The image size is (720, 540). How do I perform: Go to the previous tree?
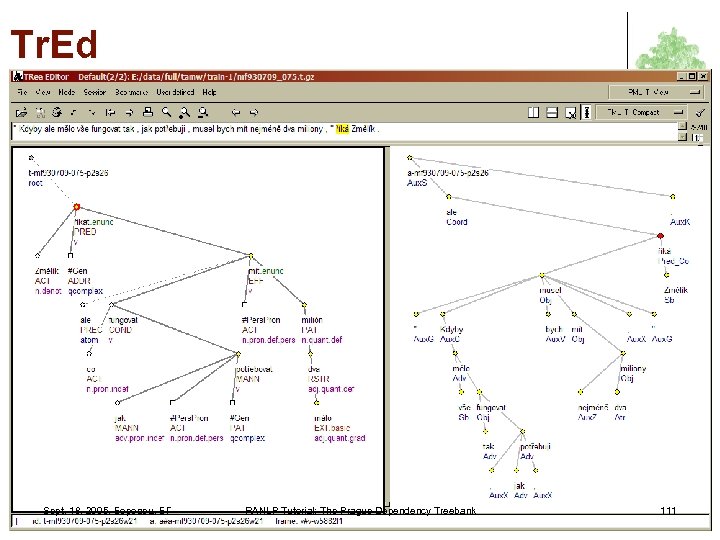(110, 112)
